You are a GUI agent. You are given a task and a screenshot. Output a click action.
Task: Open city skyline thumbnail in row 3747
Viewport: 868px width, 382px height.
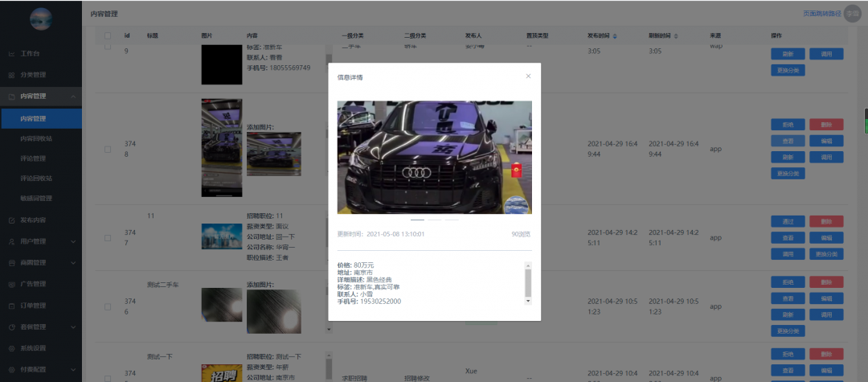coord(222,236)
